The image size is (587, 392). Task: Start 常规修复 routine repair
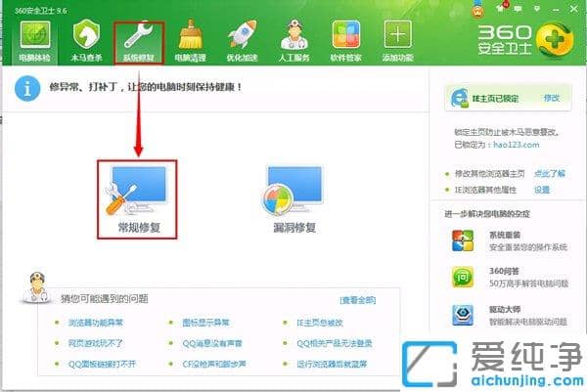[x=137, y=199]
